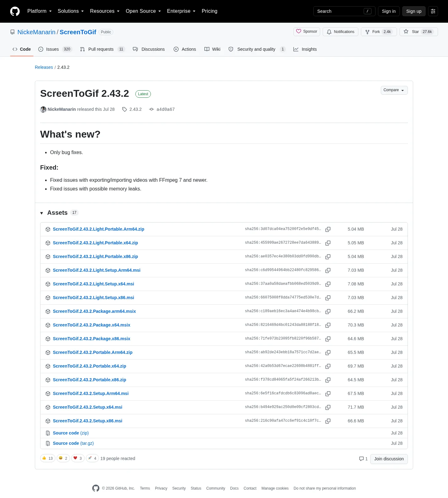Open the Pull requests tab

point(102,49)
